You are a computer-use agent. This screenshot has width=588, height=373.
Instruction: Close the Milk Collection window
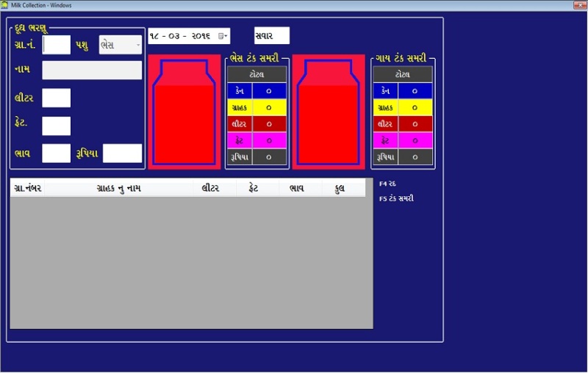tap(580, 5)
